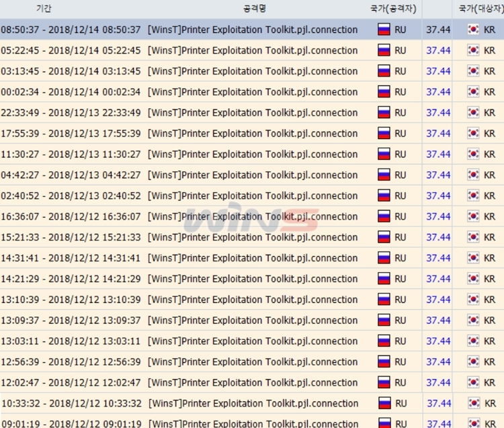Image resolution: width=504 pixels, height=428 pixels.
Task: Click the timestamp 2018/12/12 16:36:07
Action: coord(95,216)
